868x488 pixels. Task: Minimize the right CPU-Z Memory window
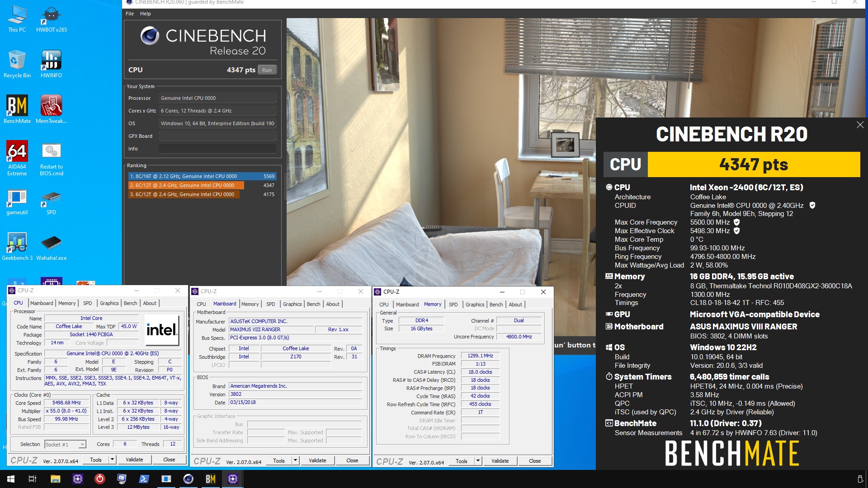(502, 292)
